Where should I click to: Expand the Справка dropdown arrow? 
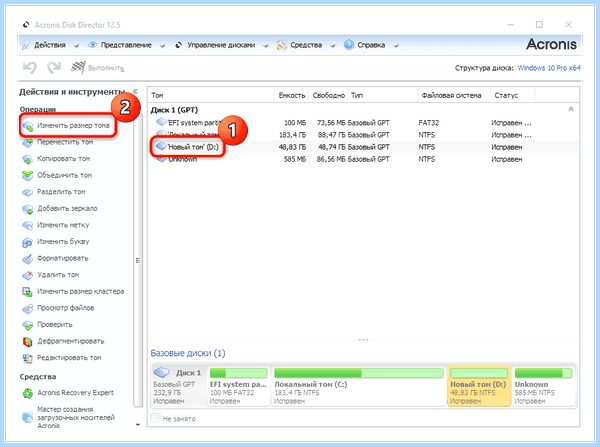pyautogui.click(x=396, y=46)
